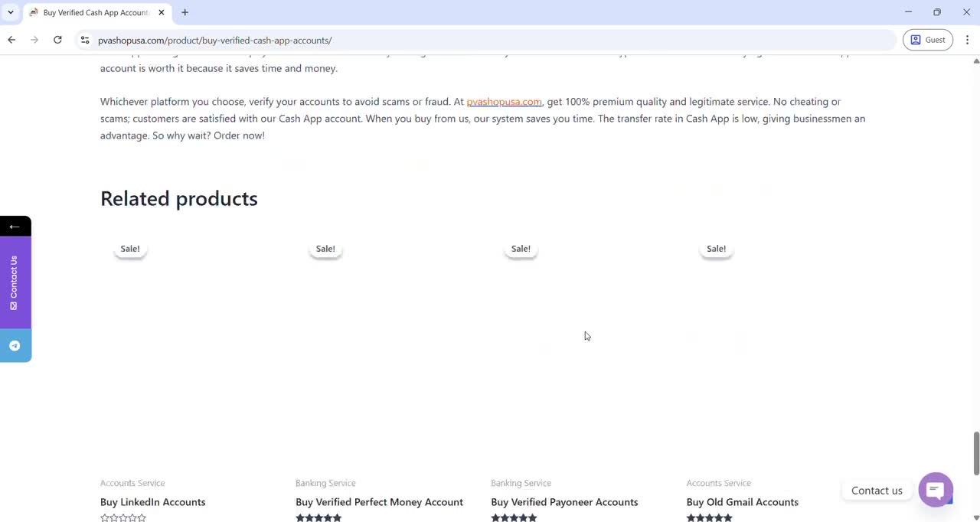Click Sale badge above Old Gmail Accounts
Image resolution: width=980 pixels, height=522 pixels.
coord(717,249)
